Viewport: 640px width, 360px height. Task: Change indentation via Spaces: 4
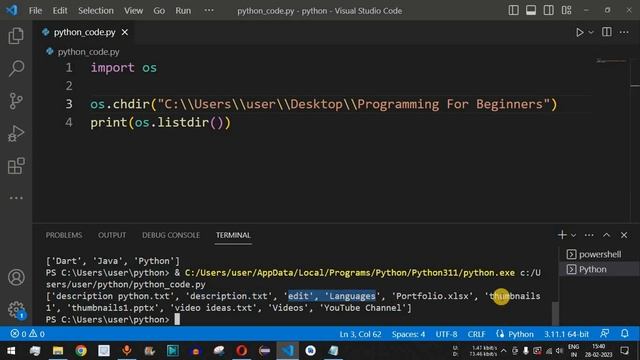pos(408,334)
